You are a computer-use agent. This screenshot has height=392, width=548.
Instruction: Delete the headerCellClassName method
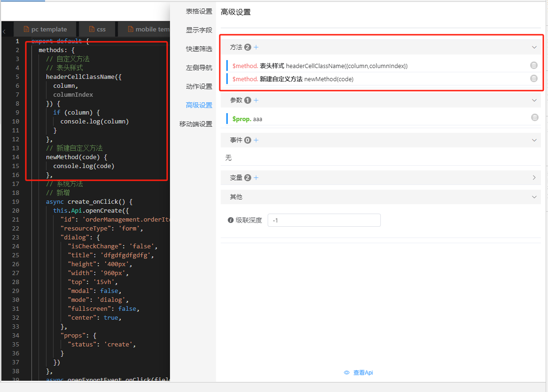pos(534,66)
